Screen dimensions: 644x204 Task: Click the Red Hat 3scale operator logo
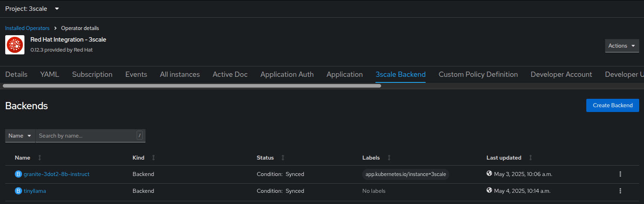click(15, 45)
